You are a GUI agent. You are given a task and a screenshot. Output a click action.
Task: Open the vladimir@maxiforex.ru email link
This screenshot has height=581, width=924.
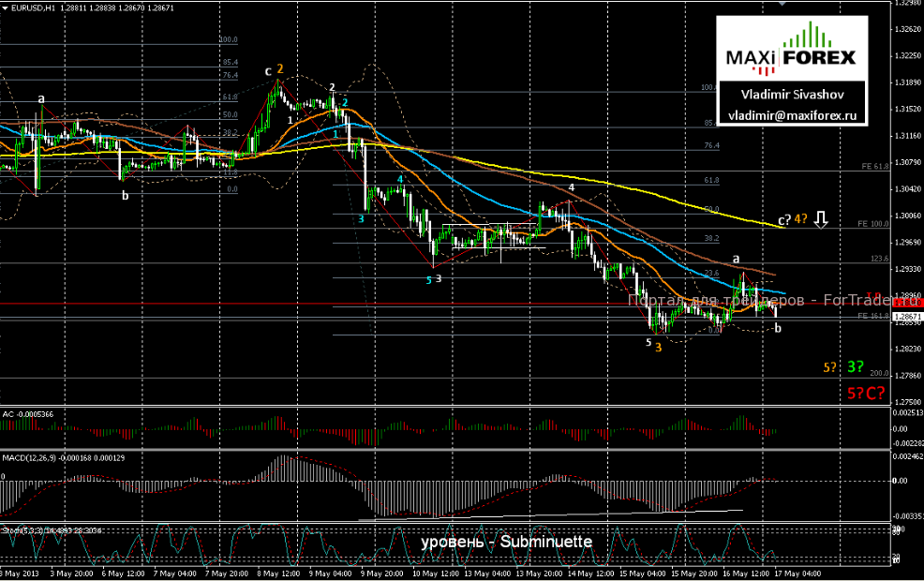(x=794, y=116)
